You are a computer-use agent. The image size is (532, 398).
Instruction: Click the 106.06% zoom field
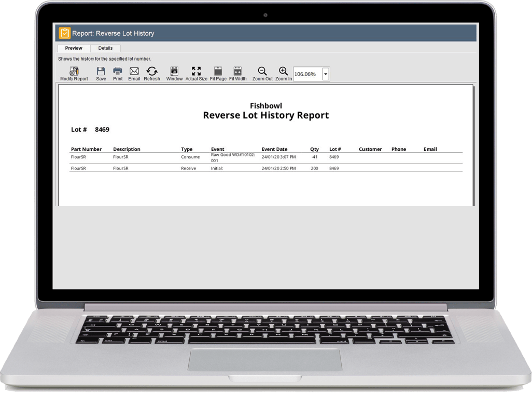pos(307,74)
